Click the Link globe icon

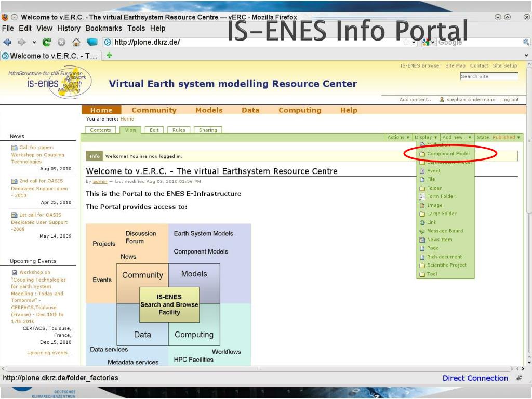click(x=422, y=222)
